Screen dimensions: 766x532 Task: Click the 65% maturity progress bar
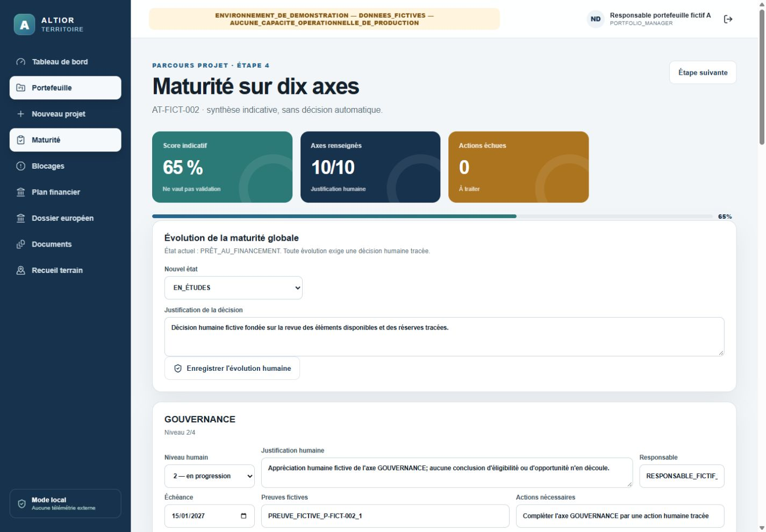click(x=433, y=216)
